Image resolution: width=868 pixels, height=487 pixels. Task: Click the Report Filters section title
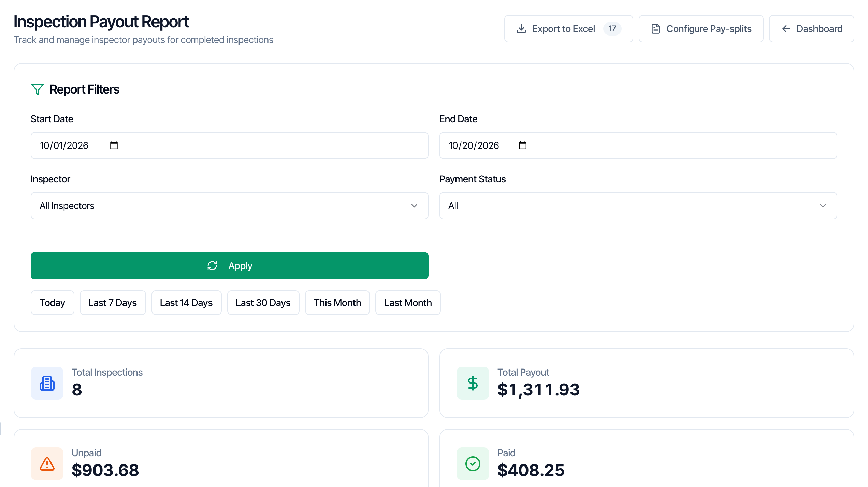tap(84, 89)
